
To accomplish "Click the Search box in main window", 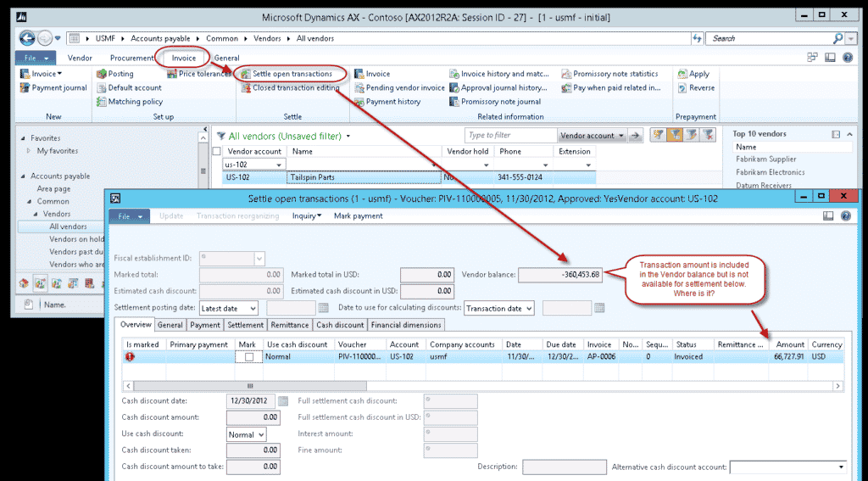I will [x=770, y=38].
